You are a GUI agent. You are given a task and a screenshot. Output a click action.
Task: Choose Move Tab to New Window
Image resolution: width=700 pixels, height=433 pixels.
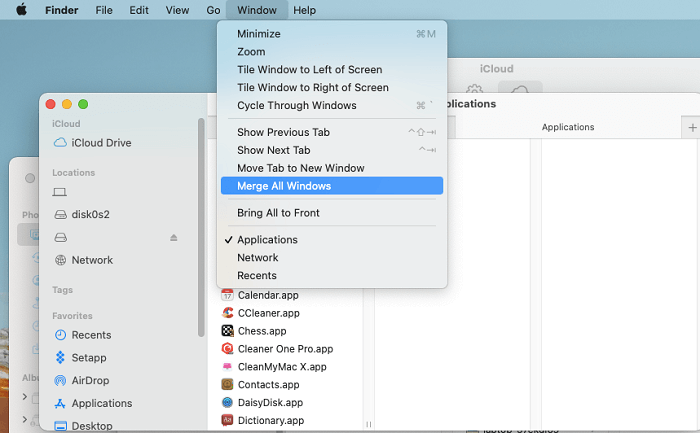pos(332,168)
